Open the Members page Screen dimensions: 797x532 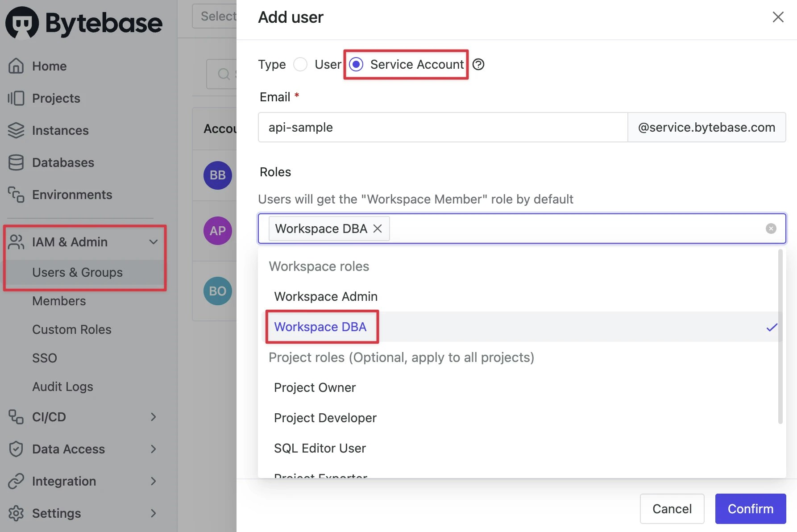(x=58, y=300)
